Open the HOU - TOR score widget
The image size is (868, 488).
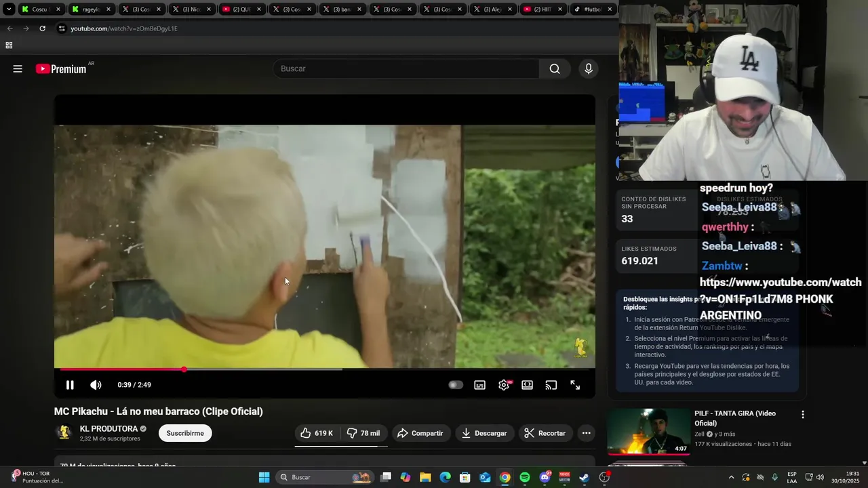click(x=37, y=477)
